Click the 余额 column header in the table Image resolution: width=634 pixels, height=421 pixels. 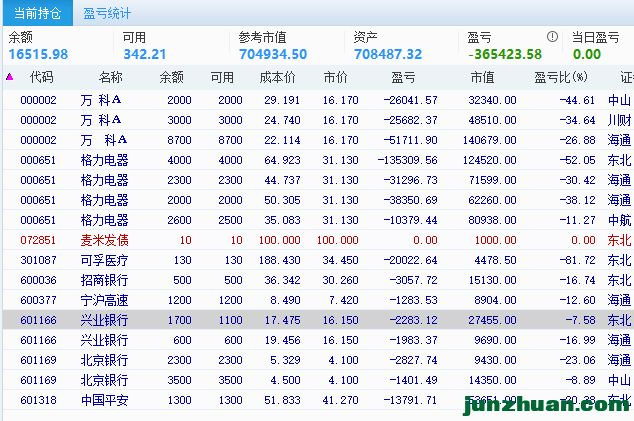pyautogui.click(x=171, y=77)
